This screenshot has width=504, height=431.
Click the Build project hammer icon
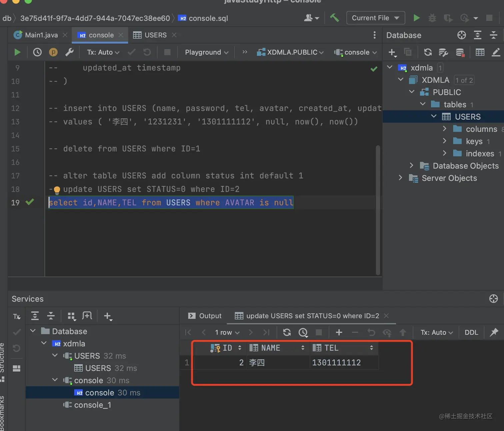click(334, 18)
